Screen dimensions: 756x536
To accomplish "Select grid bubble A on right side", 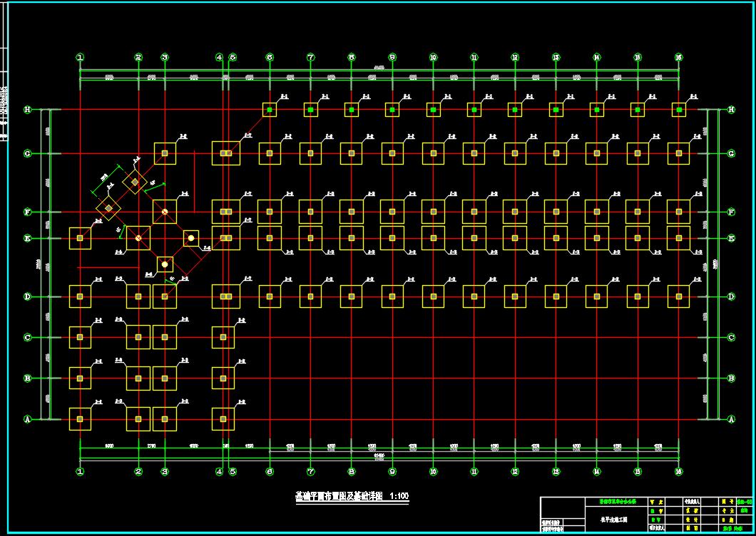I will [731, 419].
